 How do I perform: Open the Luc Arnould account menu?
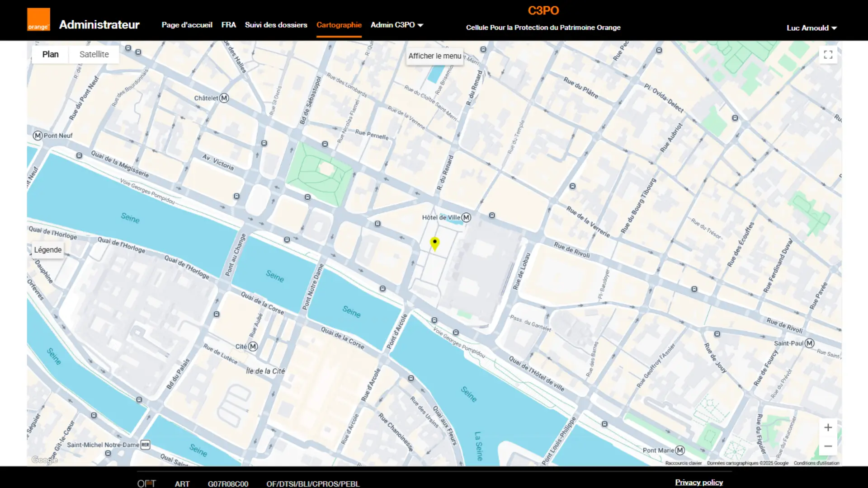point(811,28)
